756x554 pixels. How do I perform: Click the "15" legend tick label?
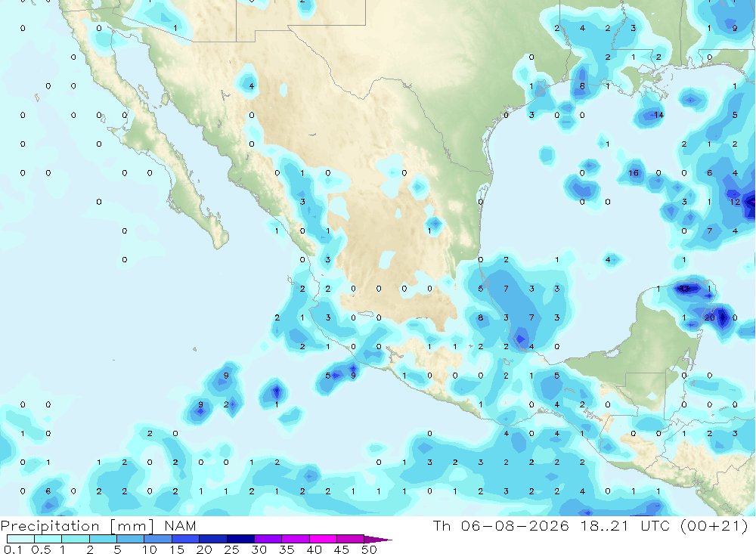click(177, 549)
